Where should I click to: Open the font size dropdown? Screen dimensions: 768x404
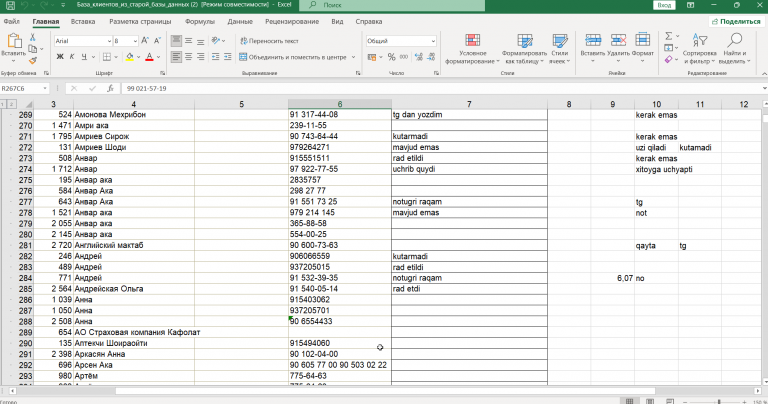(135, 41)
